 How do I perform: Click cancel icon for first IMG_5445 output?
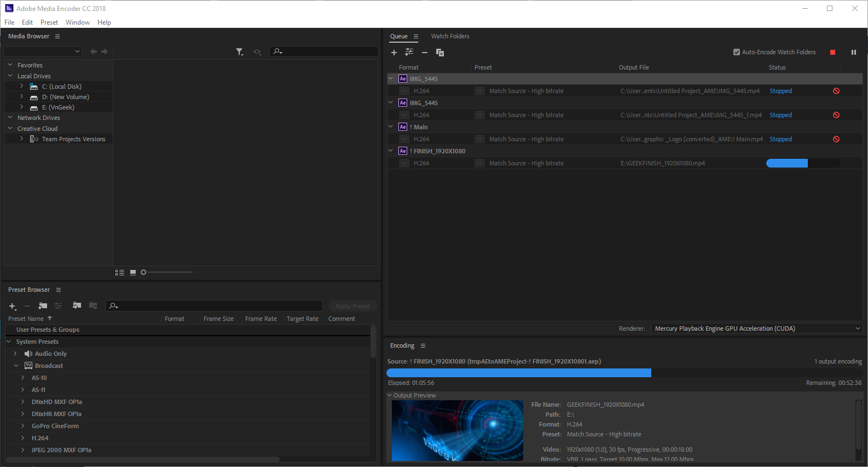(836, 91)
